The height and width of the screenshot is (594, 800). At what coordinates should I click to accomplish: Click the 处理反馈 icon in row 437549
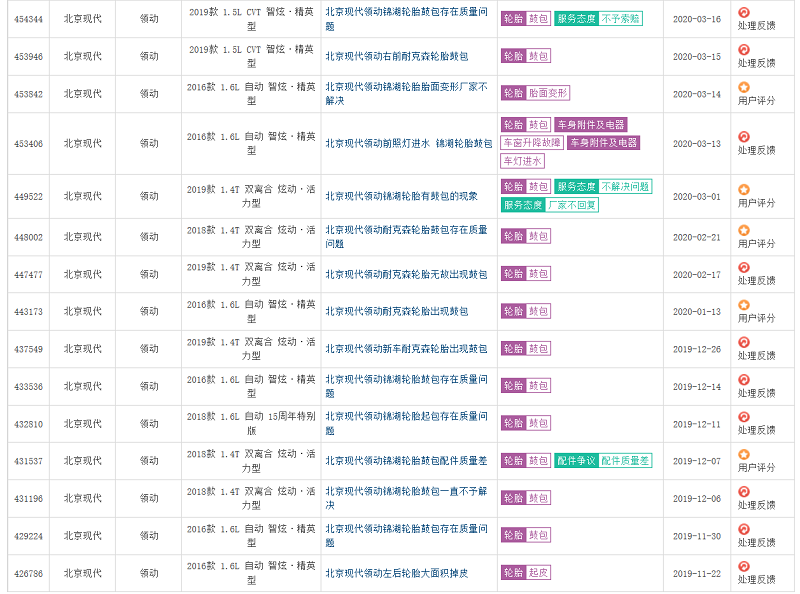coord(743,343)
